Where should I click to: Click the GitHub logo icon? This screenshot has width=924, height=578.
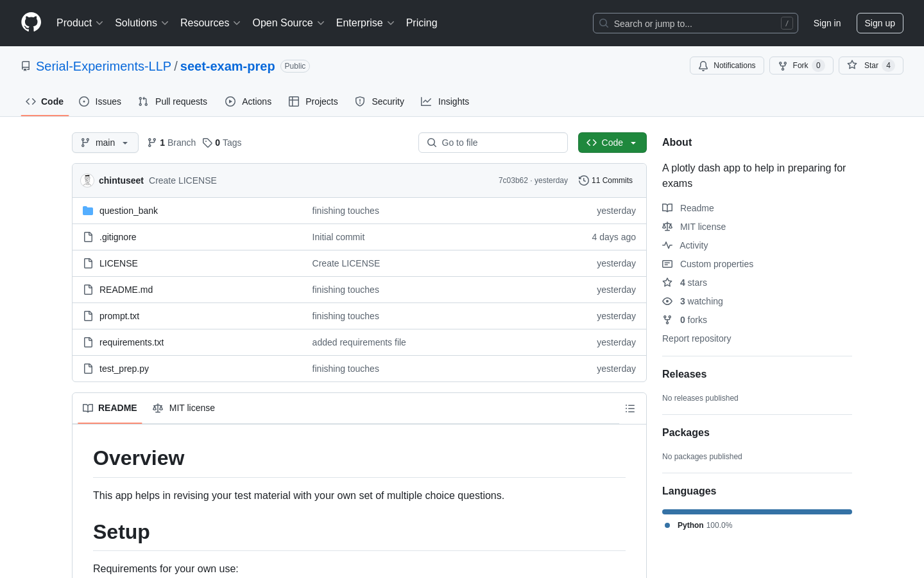31,22
